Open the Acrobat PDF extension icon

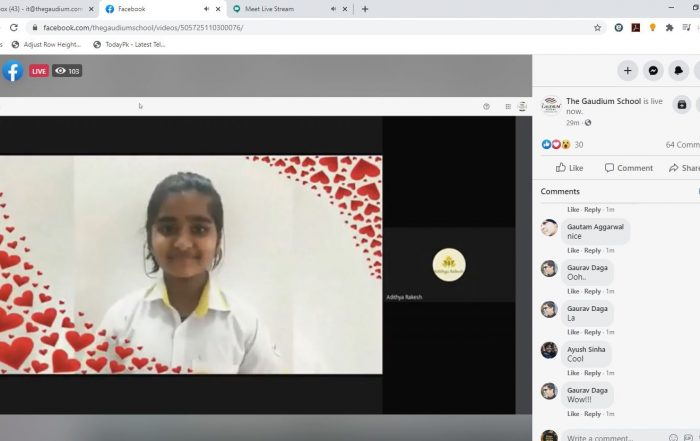pos(636,28)
